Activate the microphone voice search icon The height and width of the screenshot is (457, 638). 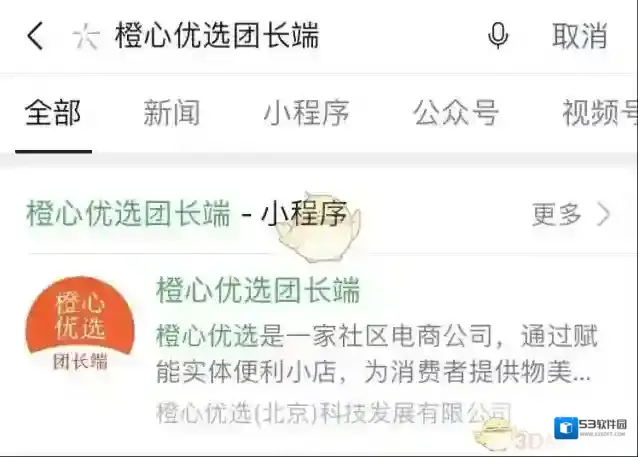[x=498, y=36]
